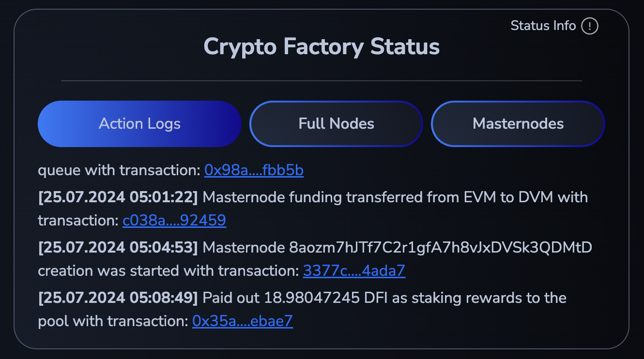
Task: Click the Status Info label
Action: [543, 26]
